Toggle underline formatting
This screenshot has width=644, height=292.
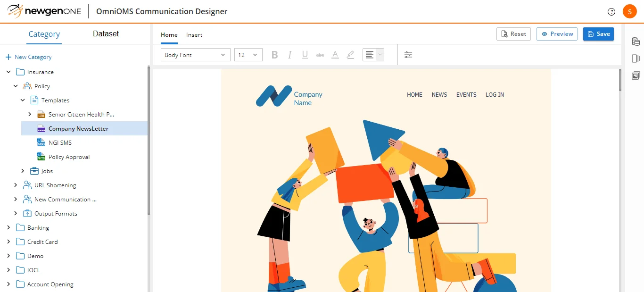click(x=305, y=55)
